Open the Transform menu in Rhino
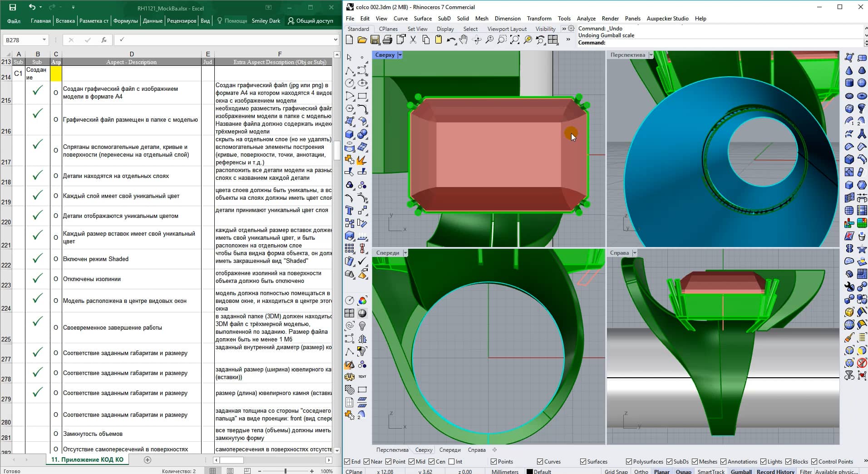Screen dimensions: 868x474 pyautogui.click(x=539, y=19)
